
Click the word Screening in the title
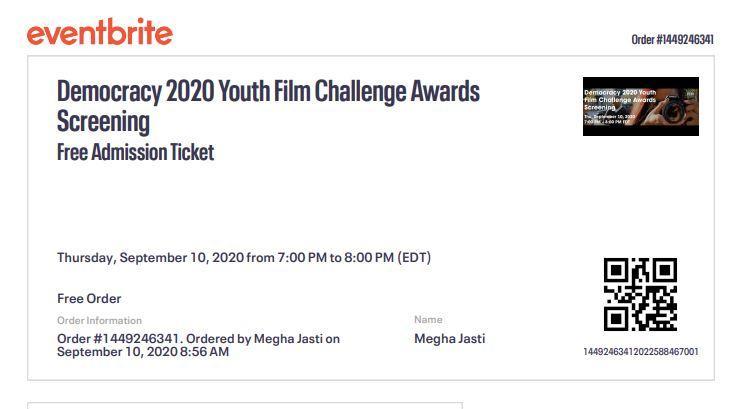point(103,121)
